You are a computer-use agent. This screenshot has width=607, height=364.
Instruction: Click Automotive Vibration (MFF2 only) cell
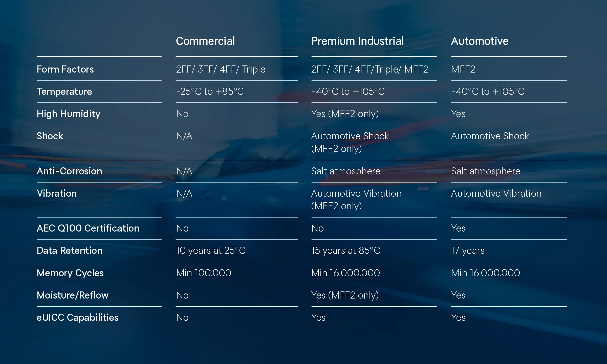point(356,200)
